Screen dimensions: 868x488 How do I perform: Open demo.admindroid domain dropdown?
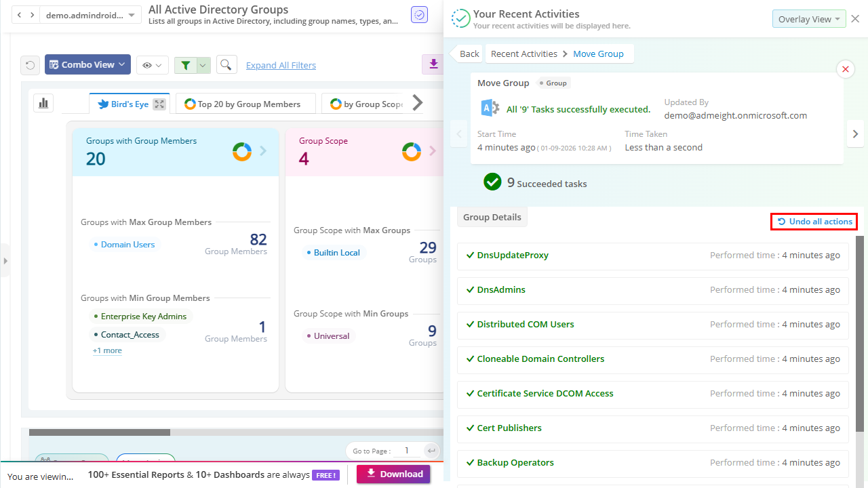(91, 15)
